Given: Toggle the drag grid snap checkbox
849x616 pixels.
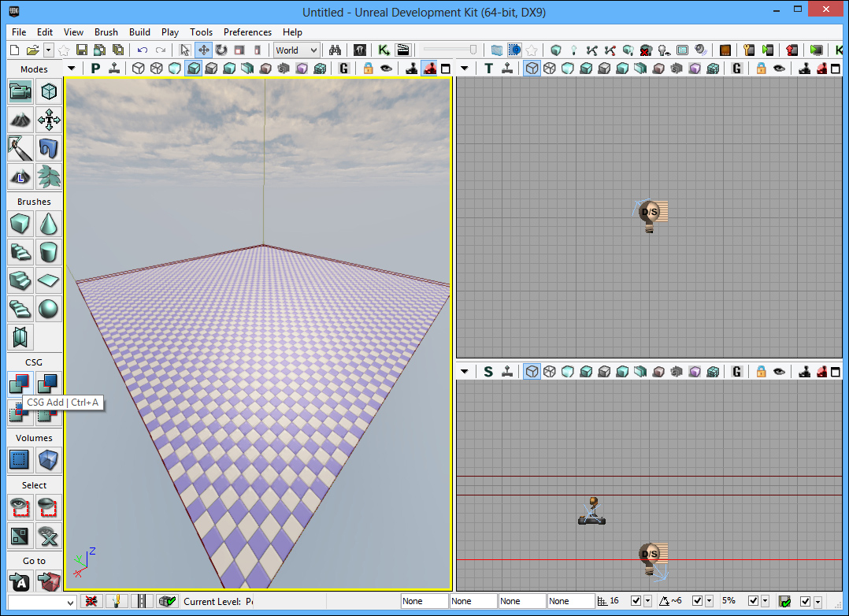Looking at the screenshot, I should [636, 601].
